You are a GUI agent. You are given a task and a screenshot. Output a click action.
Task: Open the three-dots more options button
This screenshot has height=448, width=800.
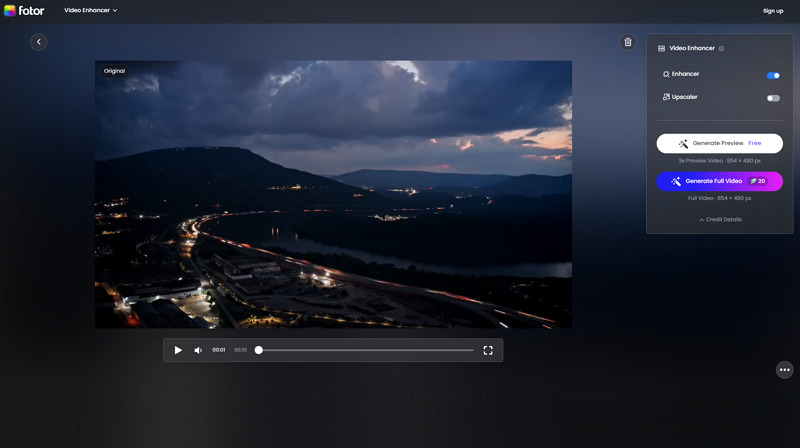click(784, 369)
